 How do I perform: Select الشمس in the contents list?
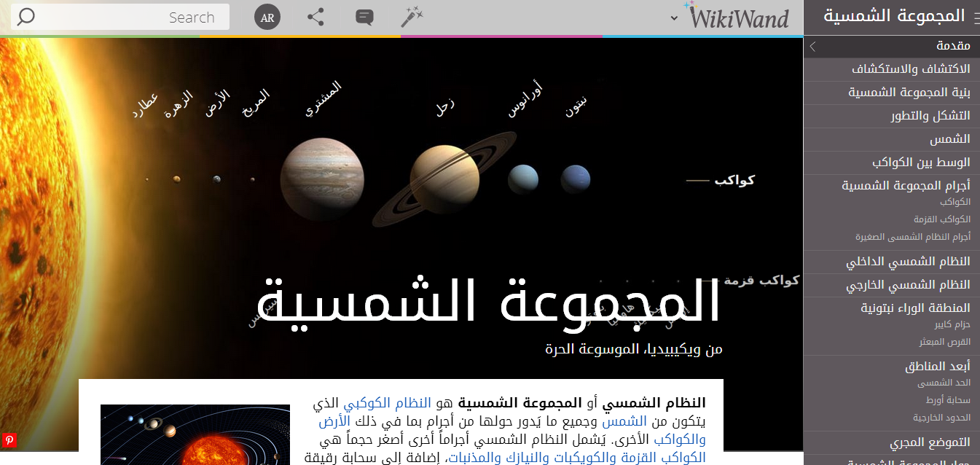[949, 139]
